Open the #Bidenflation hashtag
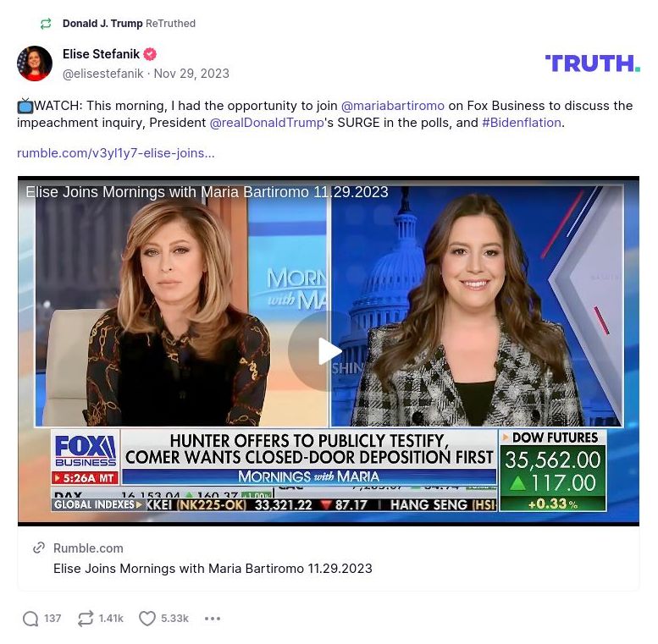Image resolution: width=658 pixels, height=644 pixels. (x=522, y=123)
